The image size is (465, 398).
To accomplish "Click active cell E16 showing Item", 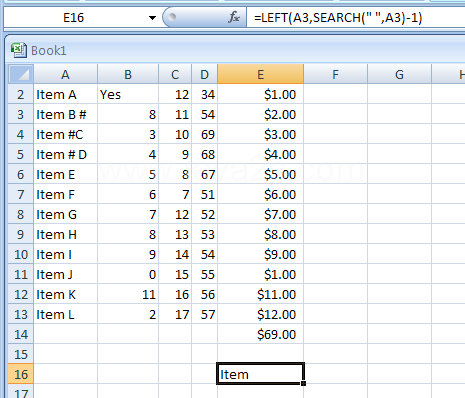I will (x=260, y=374).
